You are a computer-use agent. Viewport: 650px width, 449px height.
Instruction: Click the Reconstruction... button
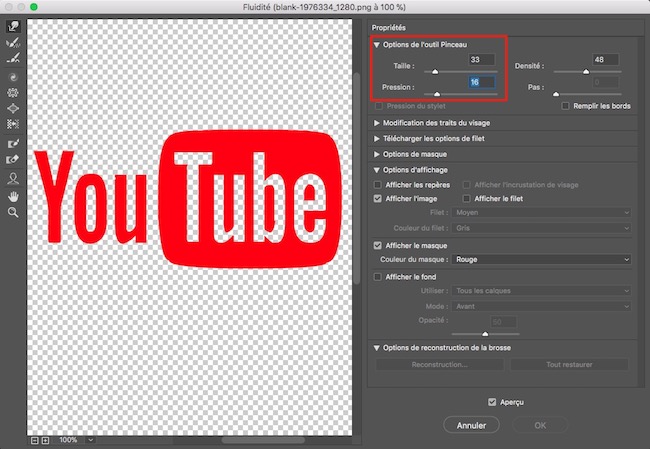(x=439, y=364)
